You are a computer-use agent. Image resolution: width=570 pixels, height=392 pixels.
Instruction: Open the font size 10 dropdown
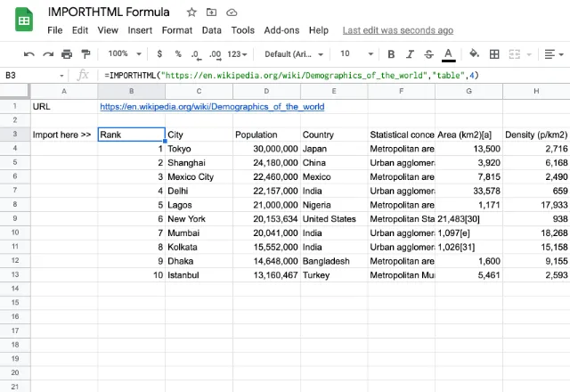pyautogui.click(x=356, y=53)
